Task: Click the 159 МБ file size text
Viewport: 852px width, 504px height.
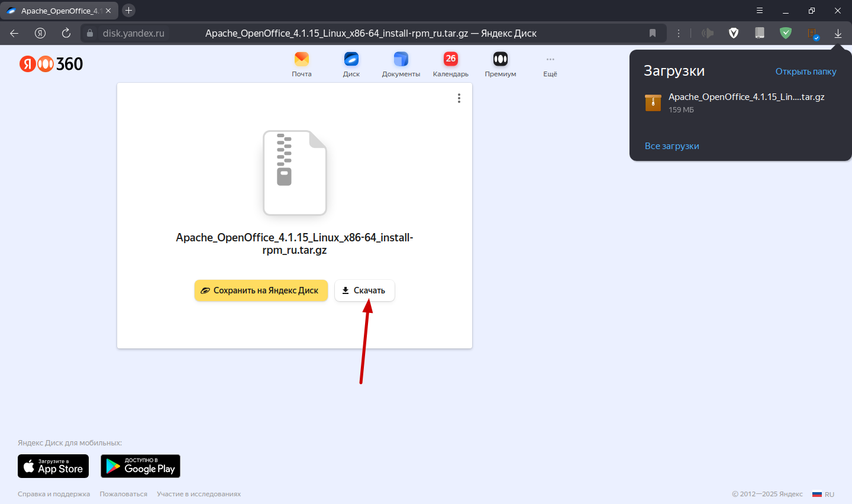Action: (681, 110)
